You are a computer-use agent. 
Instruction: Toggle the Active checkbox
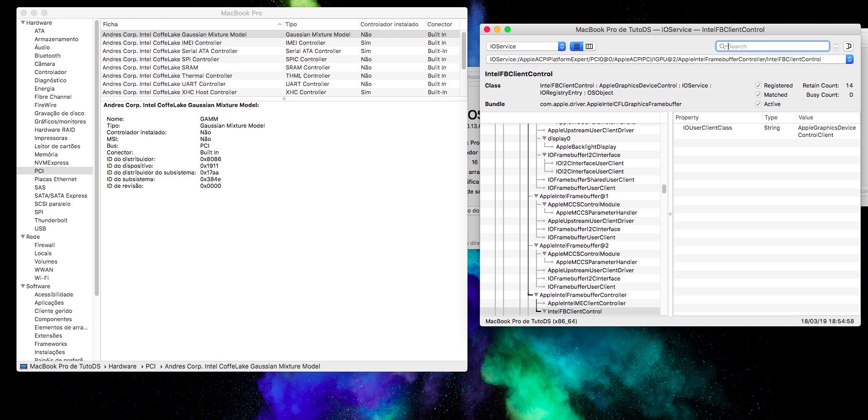coord(758,104)
